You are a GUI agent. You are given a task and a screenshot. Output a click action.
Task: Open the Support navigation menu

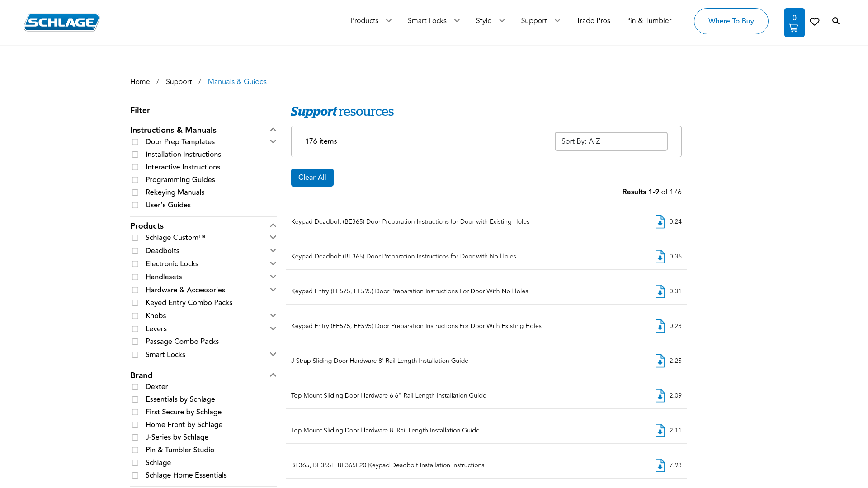[540, 21]
